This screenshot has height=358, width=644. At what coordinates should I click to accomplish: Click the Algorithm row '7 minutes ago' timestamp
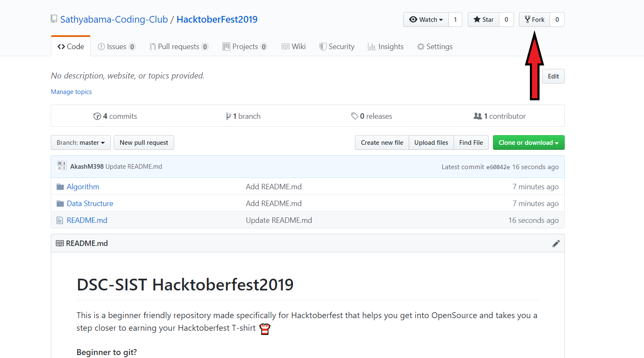pyautogui.click(x=535, y=187)
